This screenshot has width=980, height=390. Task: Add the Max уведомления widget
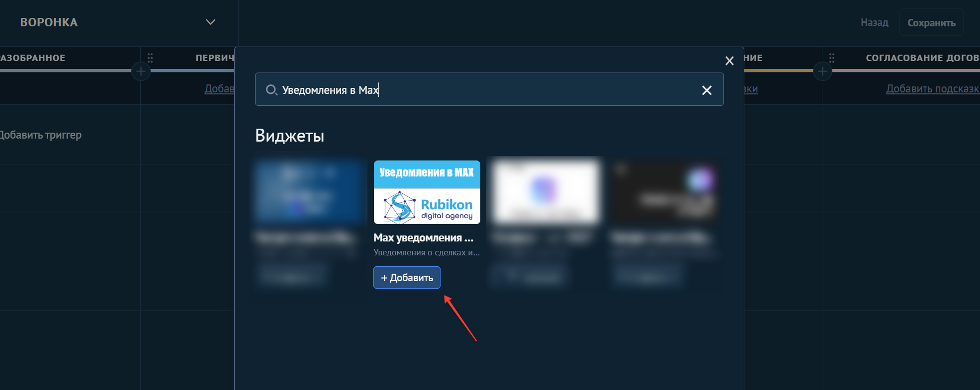[407, 277]
